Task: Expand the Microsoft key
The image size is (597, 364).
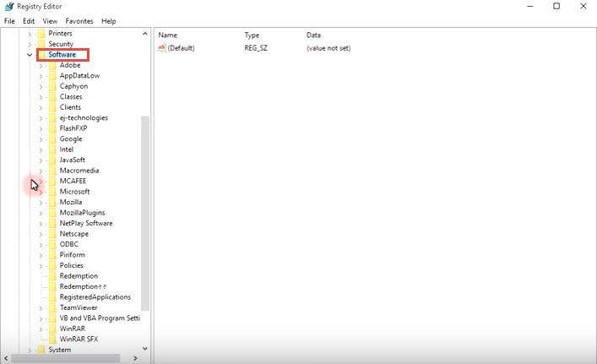Action: (x=41, y=192)
